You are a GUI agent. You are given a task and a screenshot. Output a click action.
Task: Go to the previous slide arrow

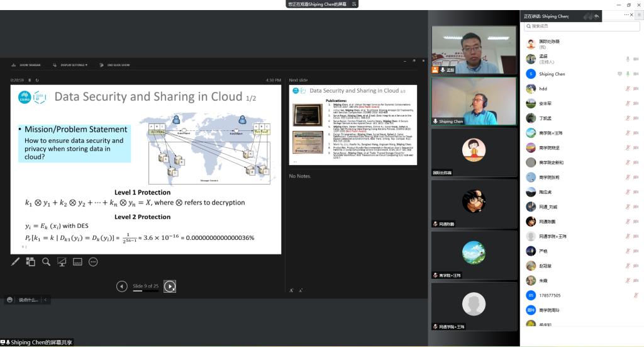(x=122, y=287)
